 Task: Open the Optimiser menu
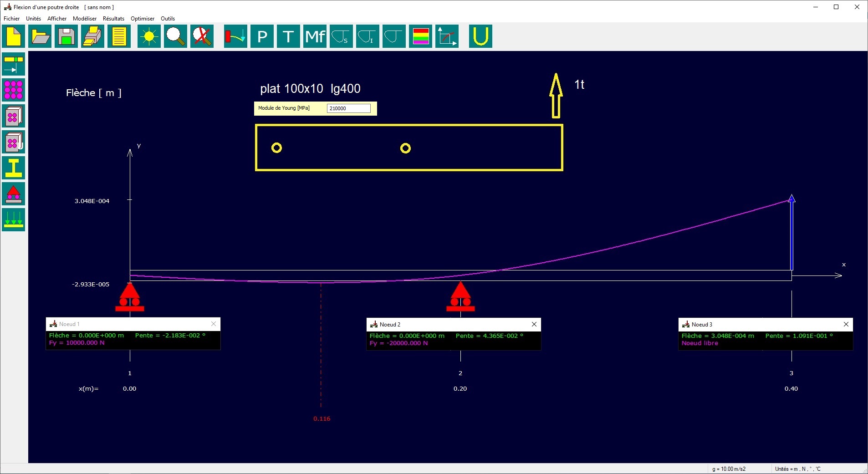[x=143, y=19]
